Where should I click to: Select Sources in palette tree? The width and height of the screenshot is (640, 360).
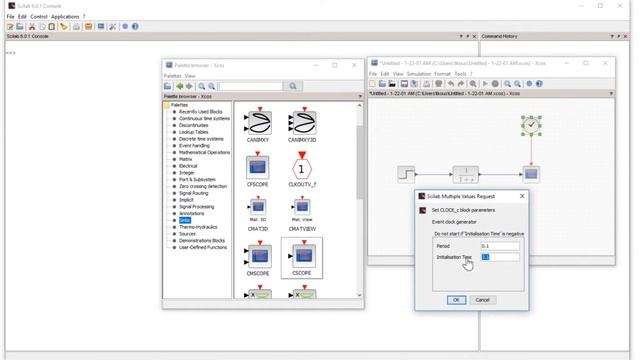pos(187,234)
